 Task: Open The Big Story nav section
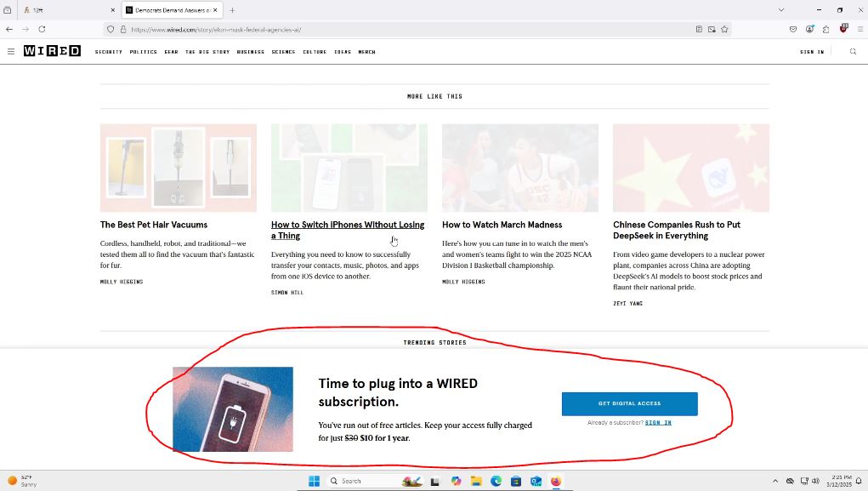pos(207,52)
